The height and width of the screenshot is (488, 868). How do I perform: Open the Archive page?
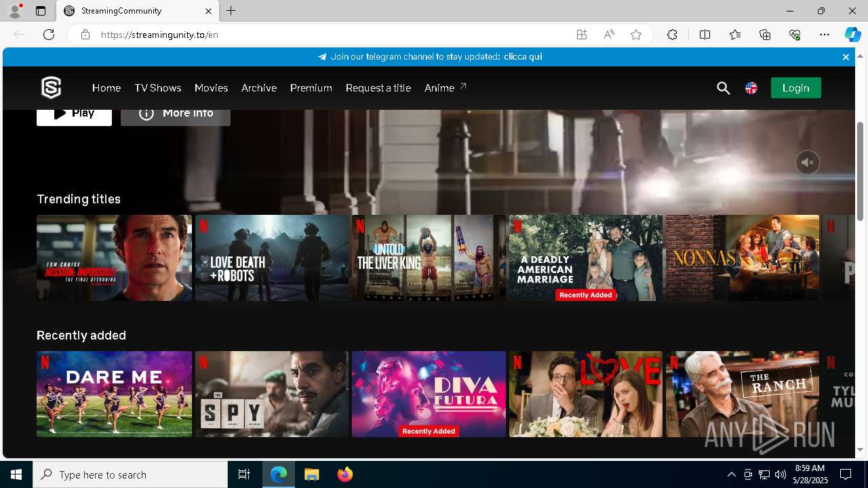(259, 88)
